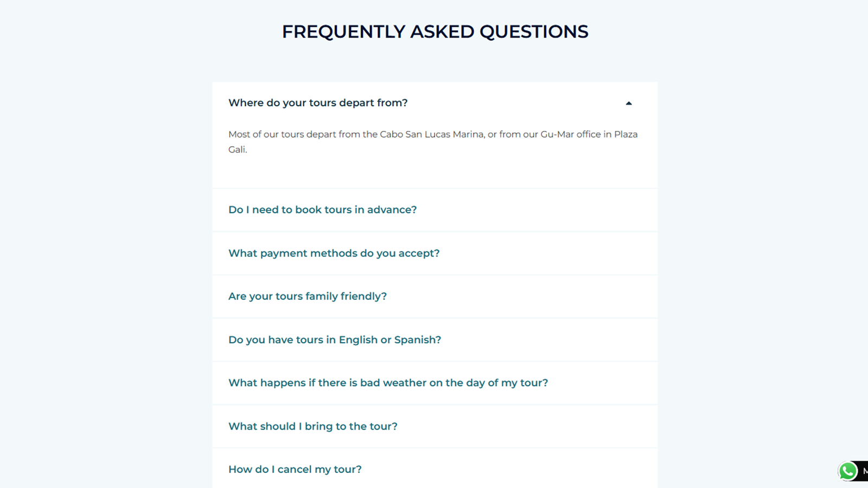The height and width of the screenshot is (488, 868).
Task: Click the word "Plaza" in the answer
Action: click(626, 134)
